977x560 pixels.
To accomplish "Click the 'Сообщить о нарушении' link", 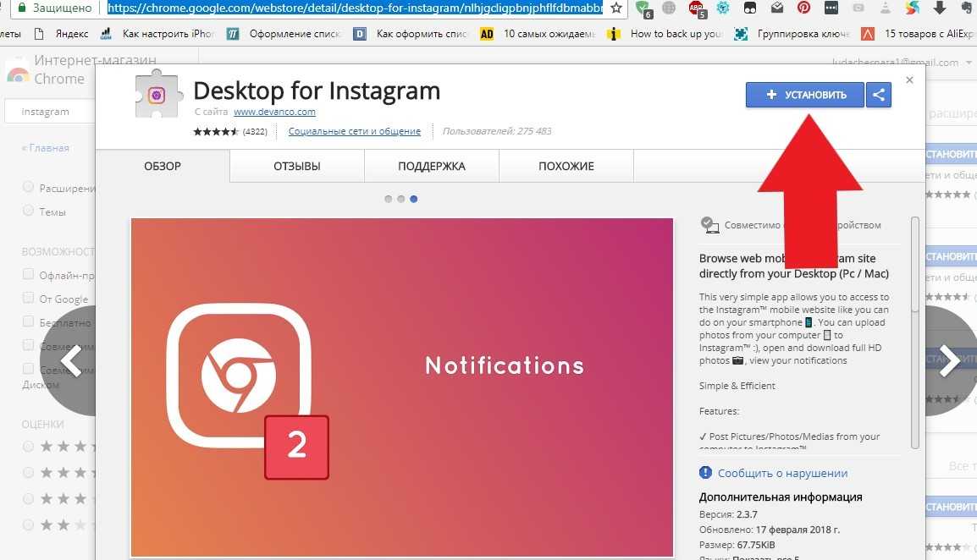I will 782,473.
